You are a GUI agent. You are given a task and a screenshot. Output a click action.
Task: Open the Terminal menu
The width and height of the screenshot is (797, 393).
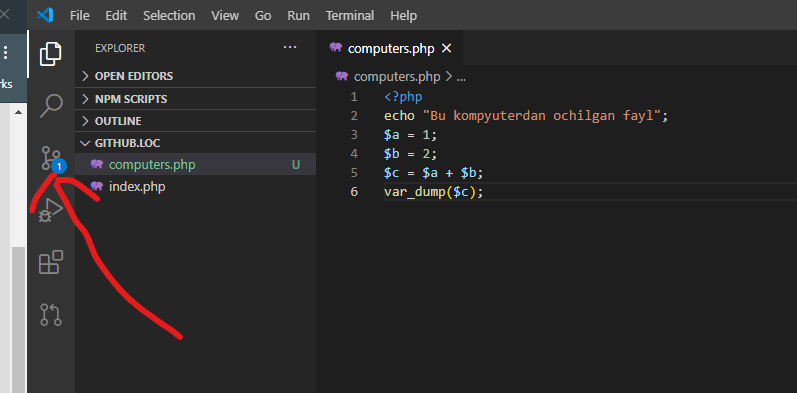pyautogui.click(x=350, y=16)
